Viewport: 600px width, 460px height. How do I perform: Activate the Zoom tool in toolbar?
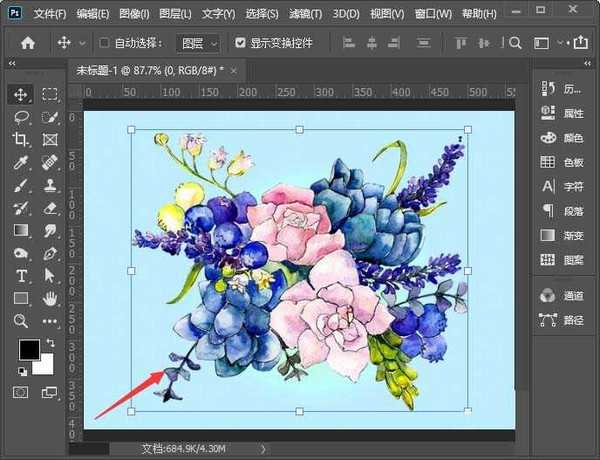[x=20, y=321]
